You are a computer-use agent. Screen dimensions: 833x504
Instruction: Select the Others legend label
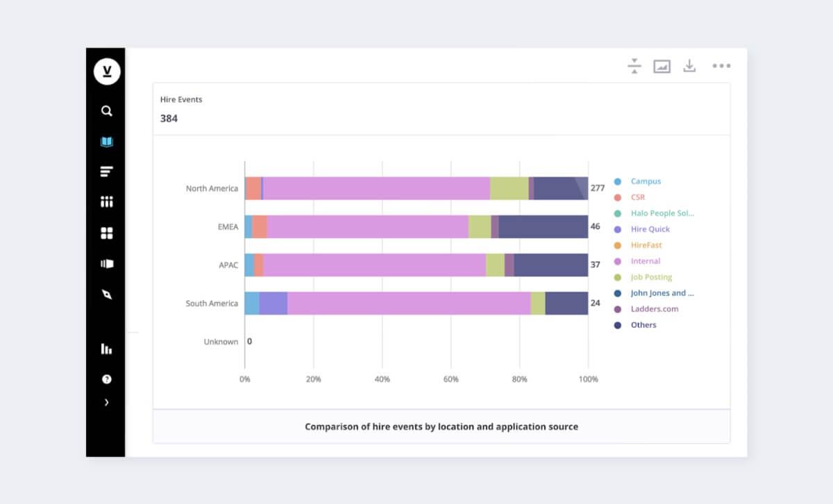(x=643, y=325)
